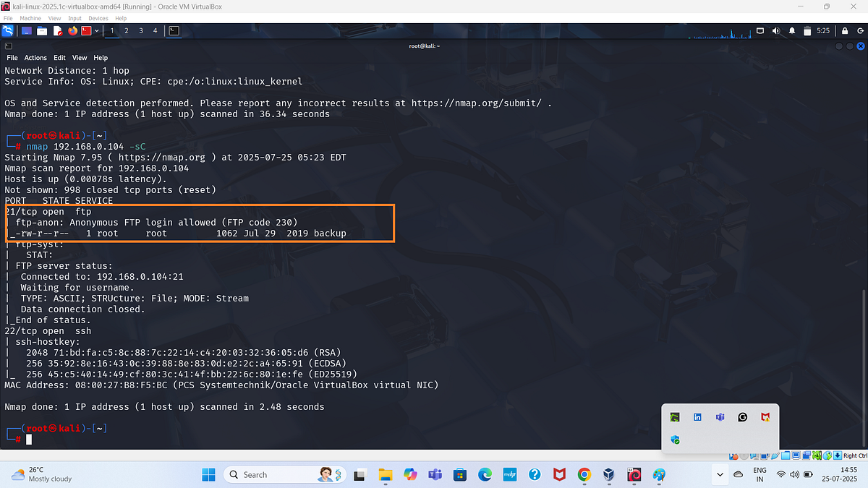Open the text editor icon on the Kali panel

tap(58, 30)
